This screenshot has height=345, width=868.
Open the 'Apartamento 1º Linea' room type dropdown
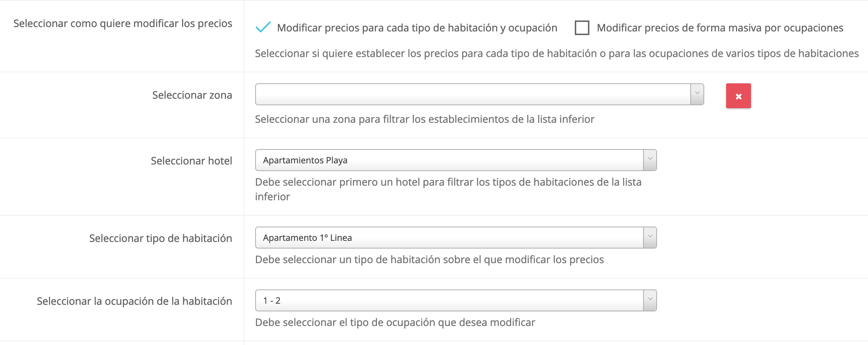click(449, 238)
